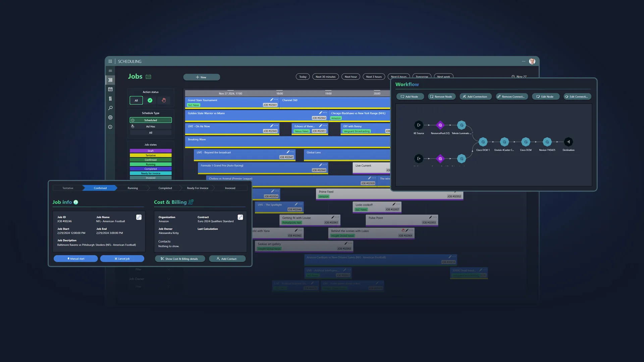Edit Golden State Warrior vs Miami job
644x362 pixels.
(320, 113)
